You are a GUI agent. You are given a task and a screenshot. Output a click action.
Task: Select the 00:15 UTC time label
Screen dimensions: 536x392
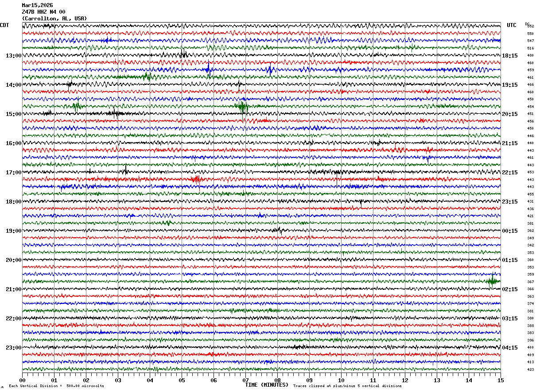coord(509,231)
